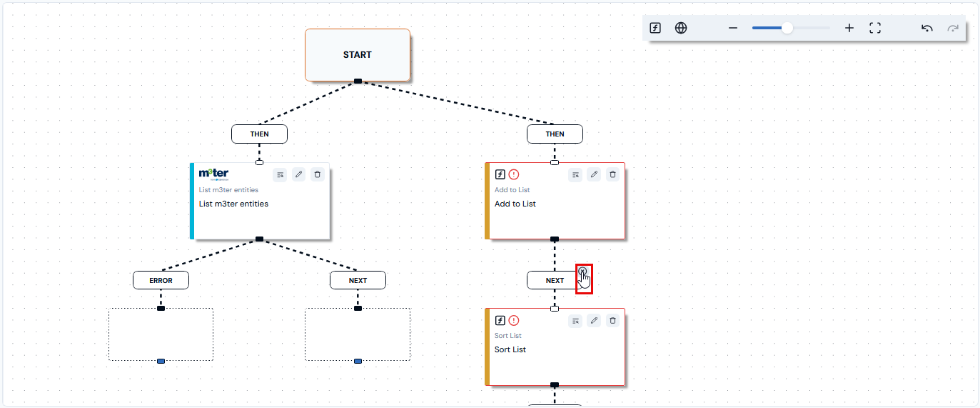Click the right THEN branch label

point(555,134)
